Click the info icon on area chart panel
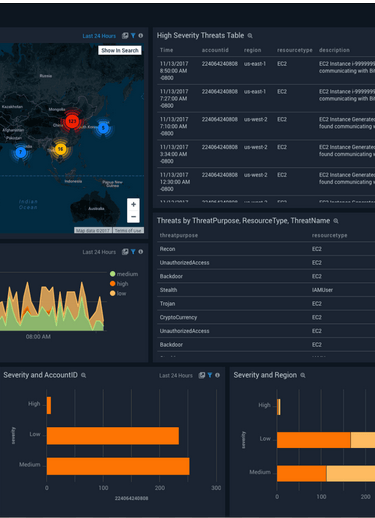This screenshot has width=375, height=518. coord(141,252)
